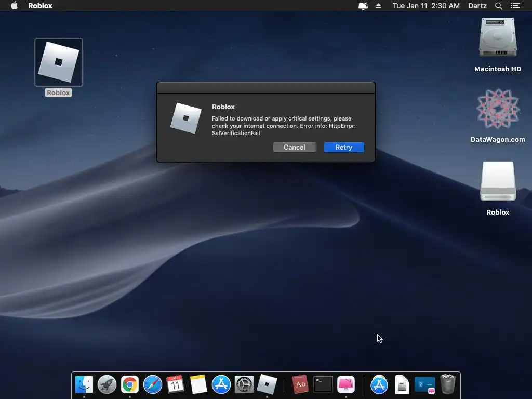Click the bold "Roblox" heading in the dialog
This screenshot has width=532, height=399.
(223, 107)
